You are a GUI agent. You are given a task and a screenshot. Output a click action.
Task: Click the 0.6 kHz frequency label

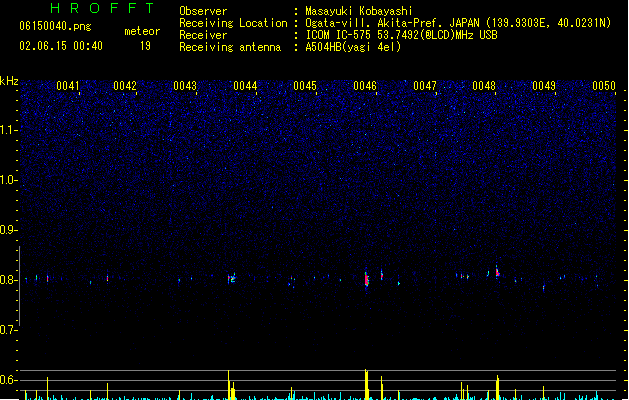7,380
